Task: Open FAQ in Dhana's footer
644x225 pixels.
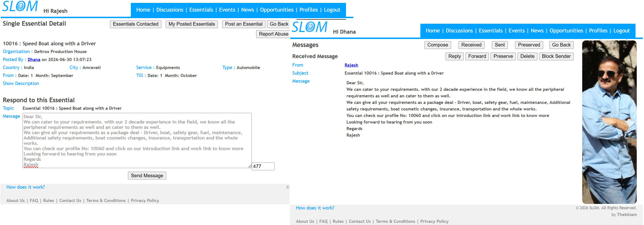Action: click(323, 221)
